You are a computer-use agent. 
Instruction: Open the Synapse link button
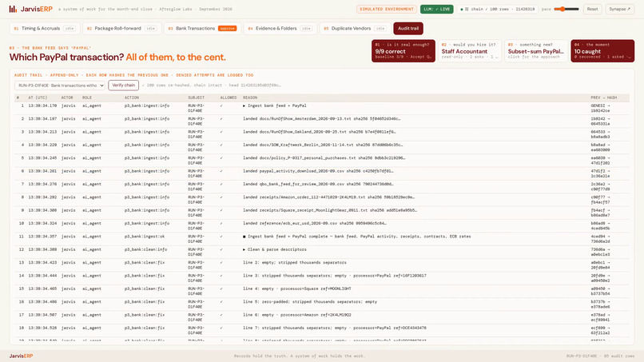click(x=619, y=9)
